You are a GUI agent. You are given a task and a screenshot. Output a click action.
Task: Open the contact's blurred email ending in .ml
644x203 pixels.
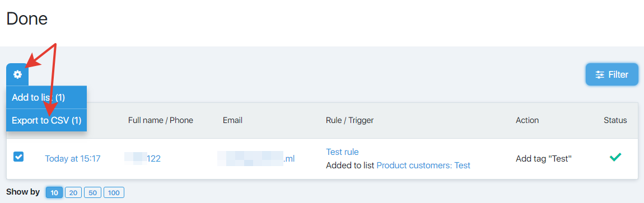(x=256, y=158)
